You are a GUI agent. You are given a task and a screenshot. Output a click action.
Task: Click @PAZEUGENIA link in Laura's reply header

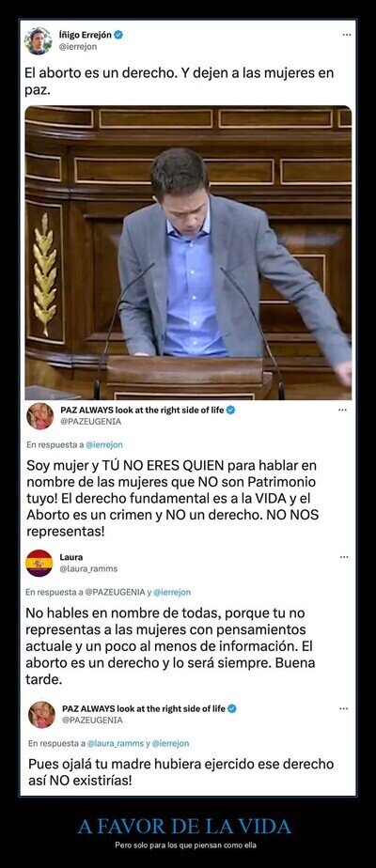(x=115, y=592)
